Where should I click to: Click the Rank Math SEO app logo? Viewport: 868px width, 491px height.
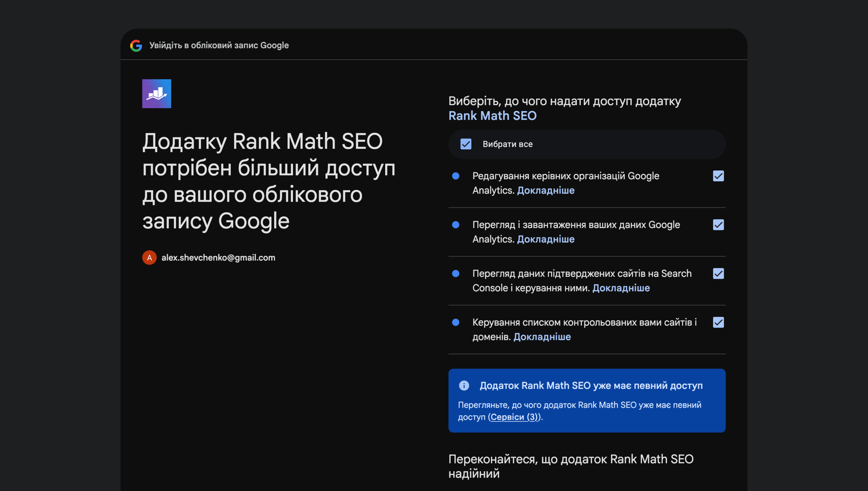[157, 94]
